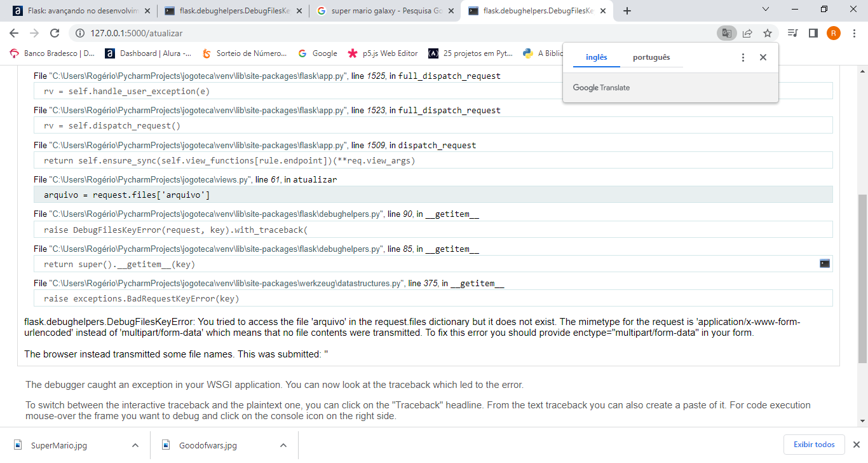Click the Google Translate icon in address bar
This screenshot has width=868, height=463.
(727, 33)
